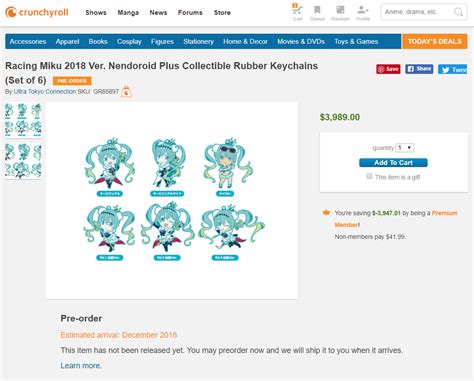Open the Queue bookmark icon
474x381 pixels.
pos(317,13)
